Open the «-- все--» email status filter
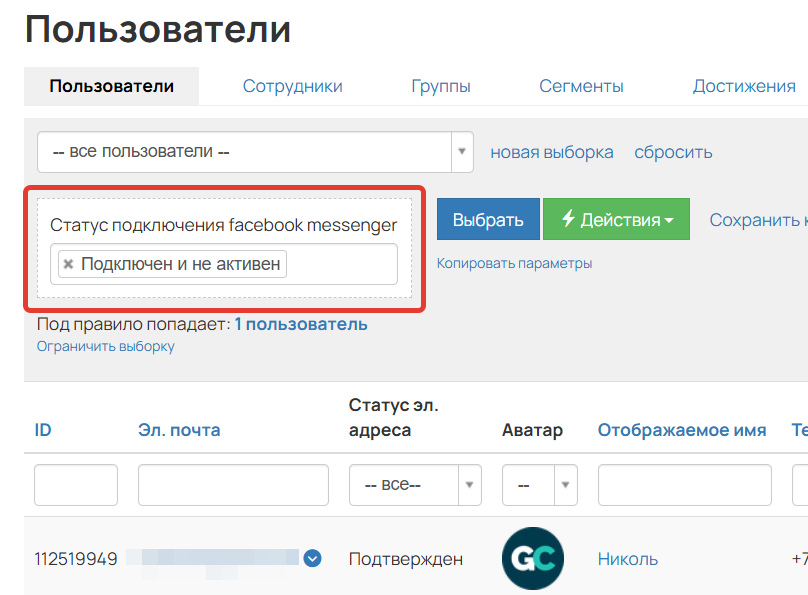The height and width of the screenshot is (595, 808). coord(410,485)
